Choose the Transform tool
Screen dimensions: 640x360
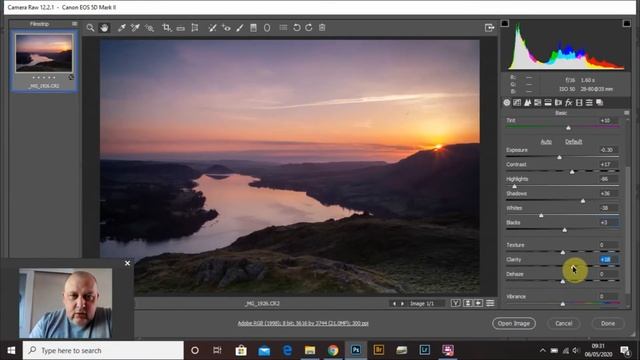(x=195, y=28)
